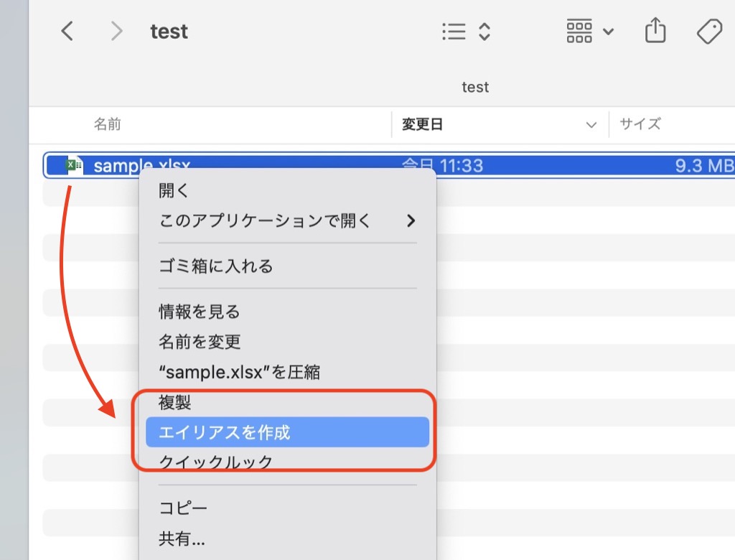Click the Tag toolbar icon
The image size is (735, 560).
(x=710, y=32)
